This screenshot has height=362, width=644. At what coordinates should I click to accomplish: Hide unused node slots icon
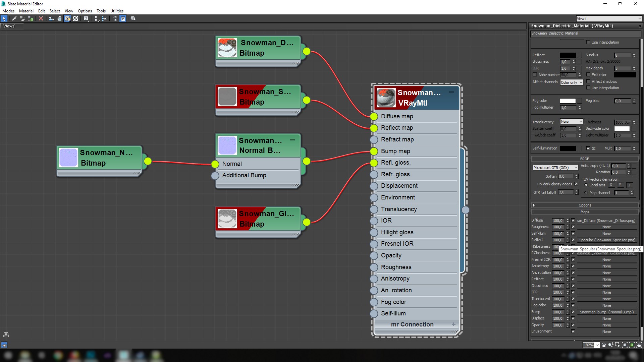(x=59, y=18)
